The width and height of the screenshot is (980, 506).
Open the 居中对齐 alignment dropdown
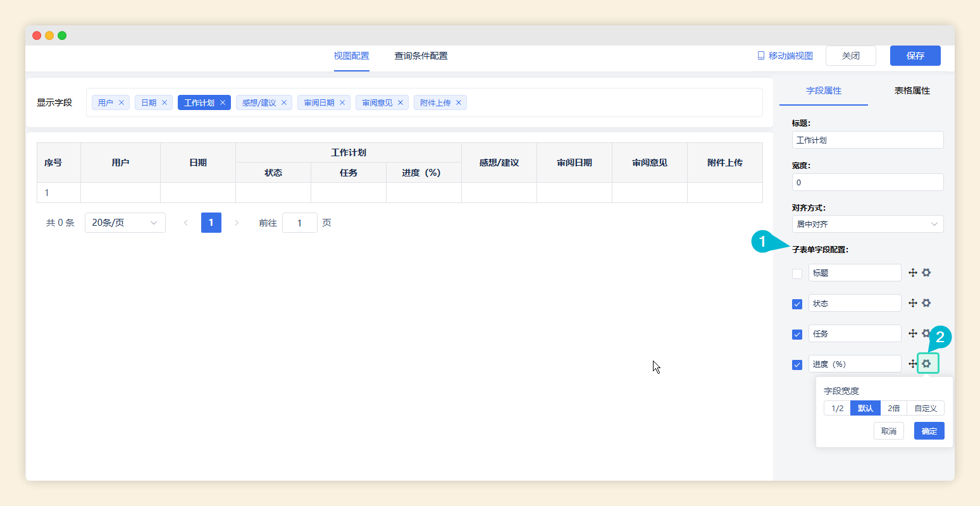[x=867, y=223]
